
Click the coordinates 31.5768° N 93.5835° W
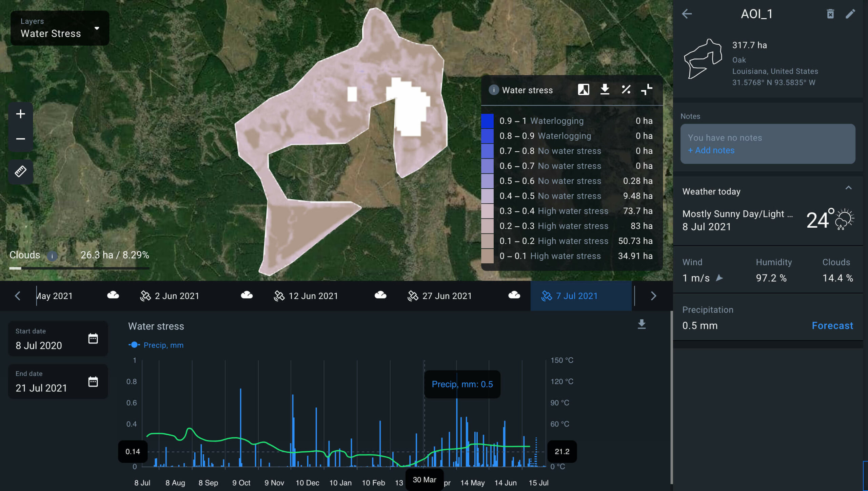click(x=773, y=82)
